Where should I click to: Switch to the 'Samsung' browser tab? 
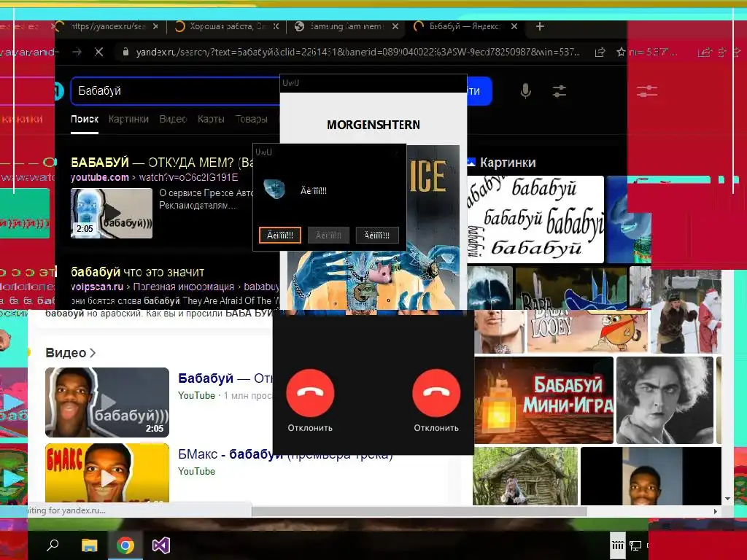click(345, 27)
